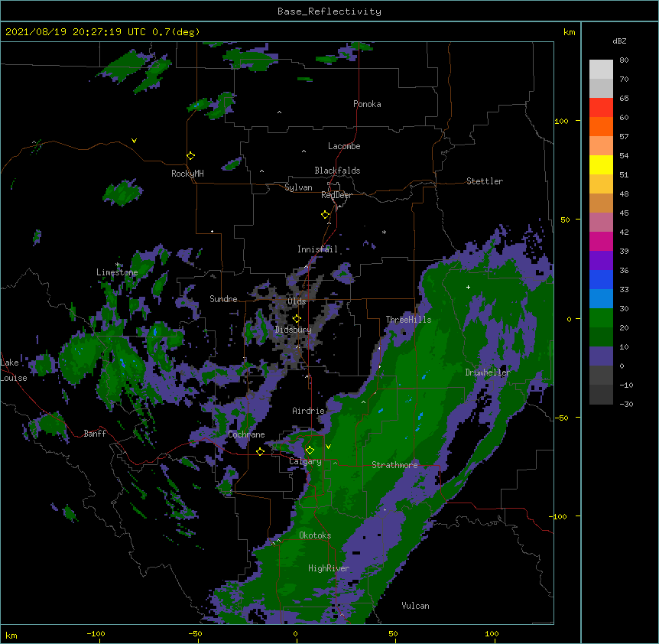Select the vertical axis -100 tick label
659x644 pixels.
[x=559, y=516]
